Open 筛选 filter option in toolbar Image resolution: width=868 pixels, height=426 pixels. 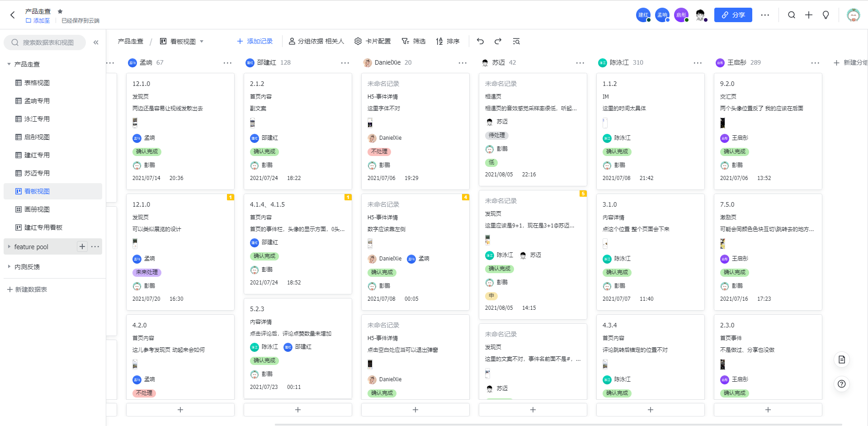tap(414, 41)
